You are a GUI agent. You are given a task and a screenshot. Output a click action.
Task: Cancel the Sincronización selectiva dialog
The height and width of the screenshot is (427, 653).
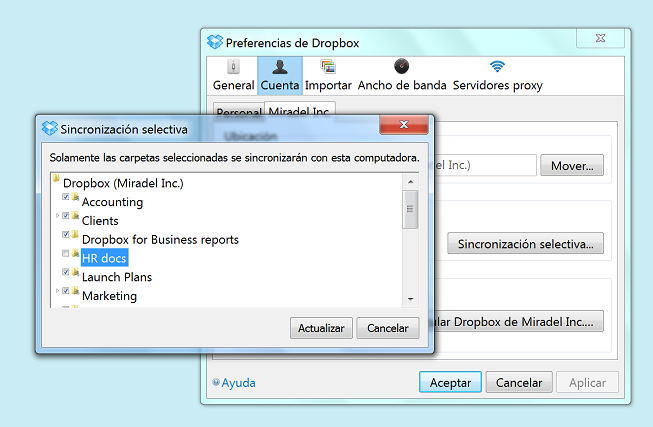coord(388,328)
